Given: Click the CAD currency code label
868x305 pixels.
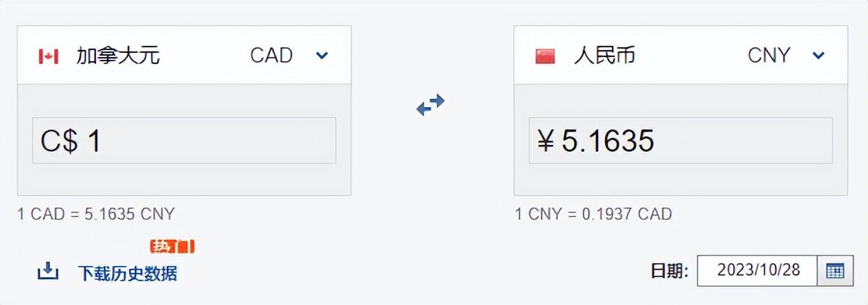Looking at the screenshot, I should tap(271, 56).
